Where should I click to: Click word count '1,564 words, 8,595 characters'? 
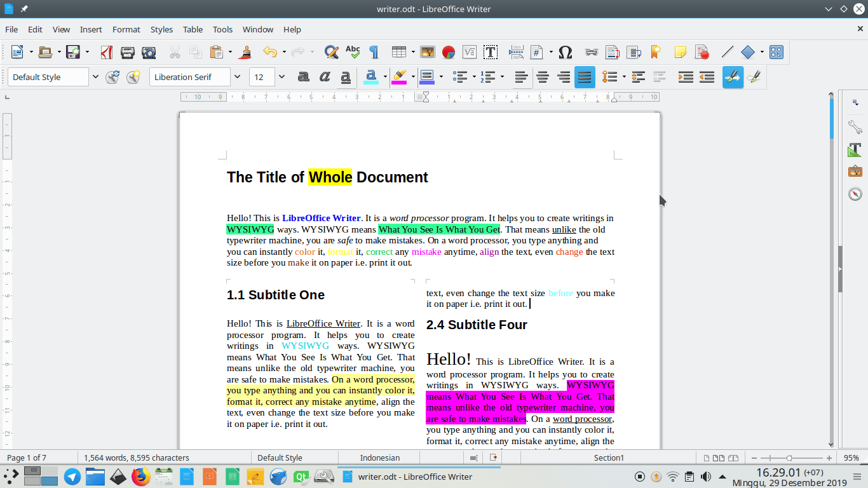tap(136, 457)
